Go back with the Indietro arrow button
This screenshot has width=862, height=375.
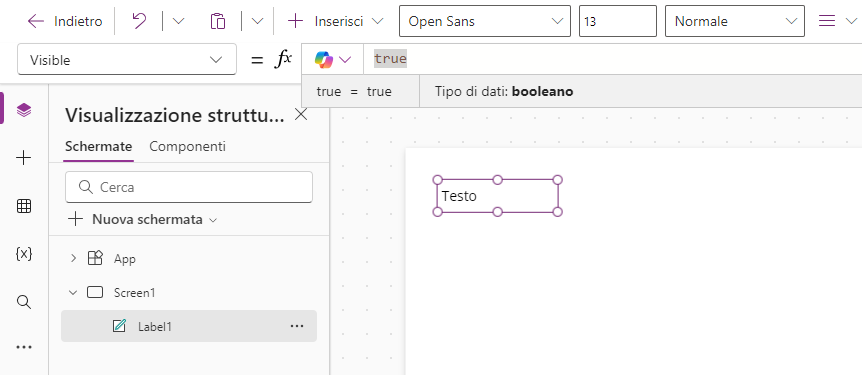[x=64, y=21]
